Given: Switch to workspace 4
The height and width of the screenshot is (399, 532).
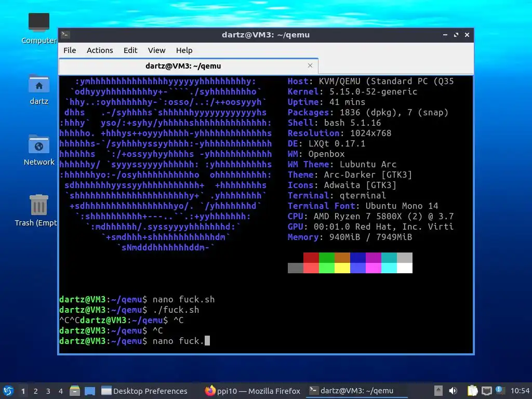Looking at the screenshot, I should [x=61, y=391].
